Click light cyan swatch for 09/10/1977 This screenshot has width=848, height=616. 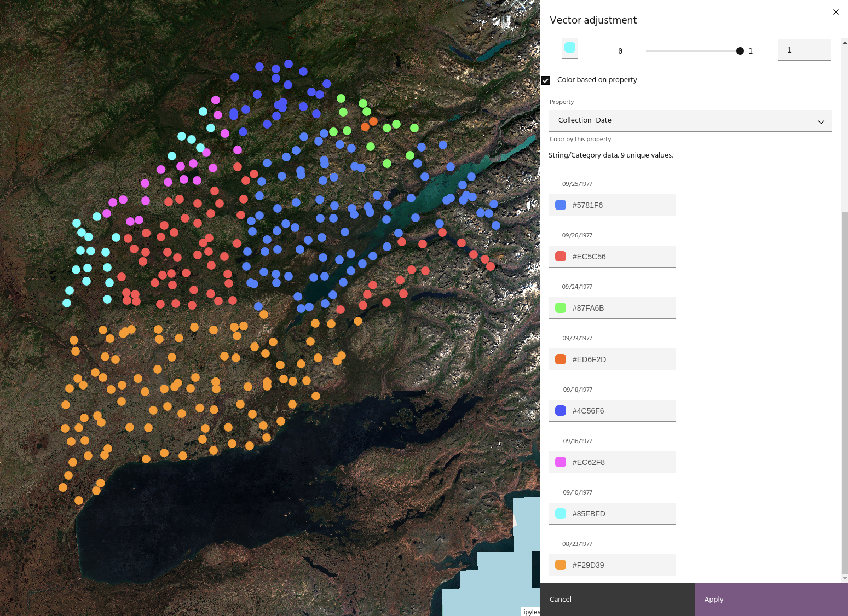pyautogui.click(x=561, y=514)
